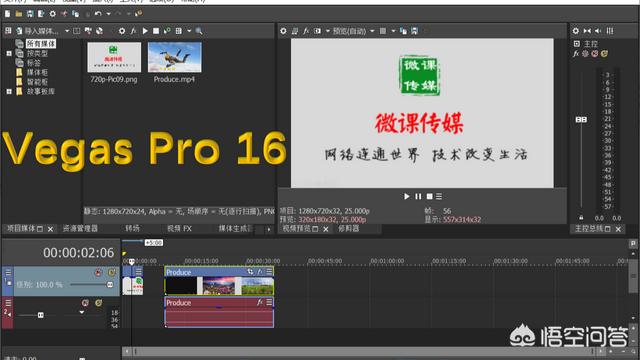Screen dimensions: 640x360
Task: Click Play under the video preview
Action: tap(407, 197)
